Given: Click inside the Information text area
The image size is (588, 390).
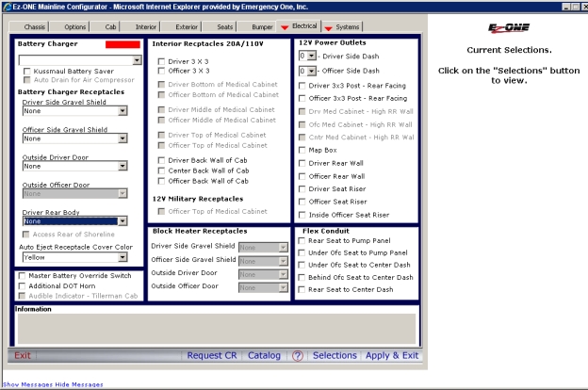Looking at the screenshot, I should (217, 329).
